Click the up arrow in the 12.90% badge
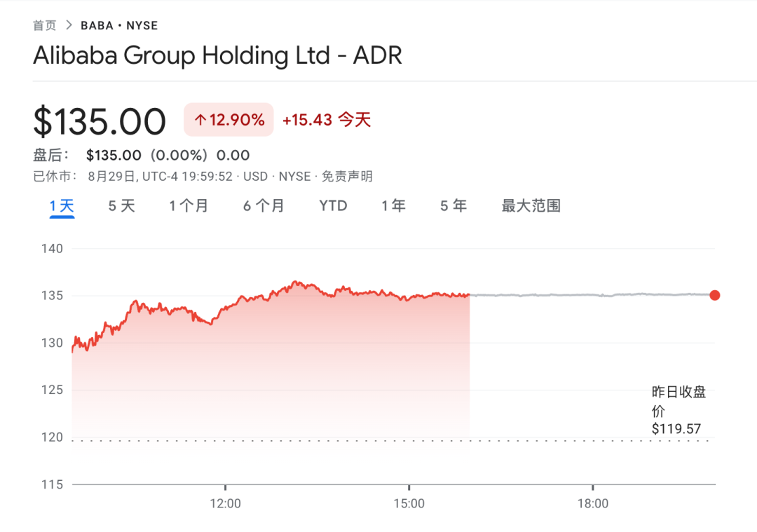The width and height of the screenshot is (757, 532). (x=200, y=121)
